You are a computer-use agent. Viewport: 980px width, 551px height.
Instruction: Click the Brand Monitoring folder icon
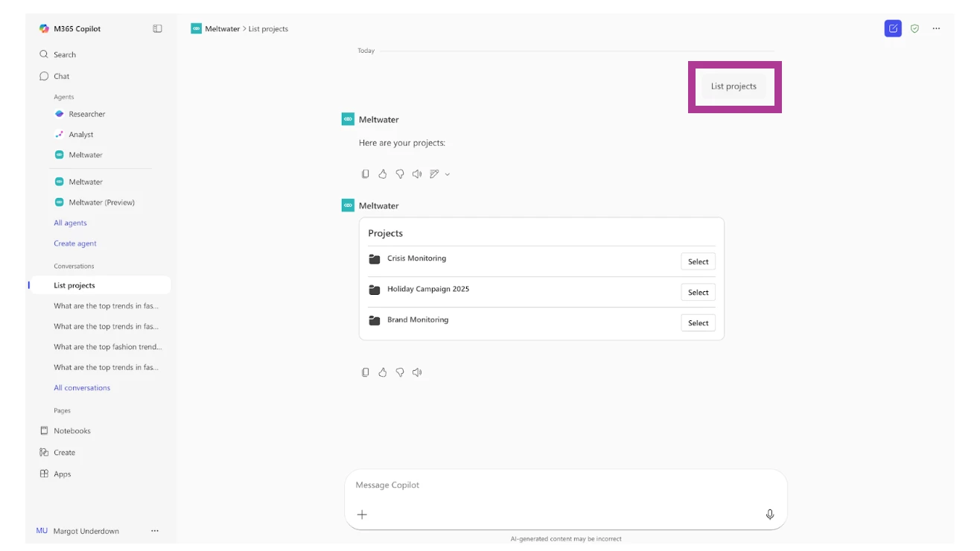pos(375,320)
